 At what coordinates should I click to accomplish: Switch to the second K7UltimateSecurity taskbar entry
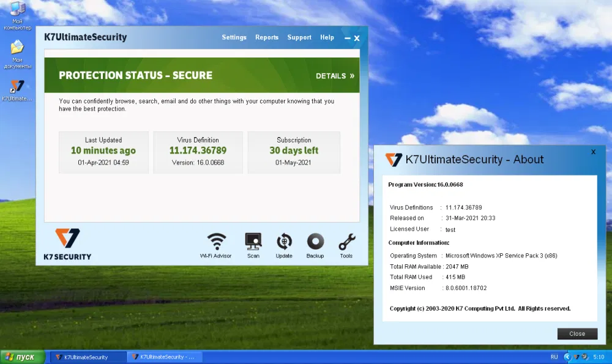click(166, 357)
